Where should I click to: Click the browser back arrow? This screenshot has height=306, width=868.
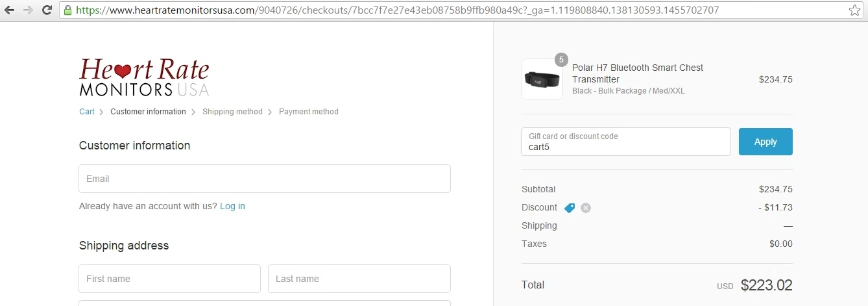(x=10, y=10)
